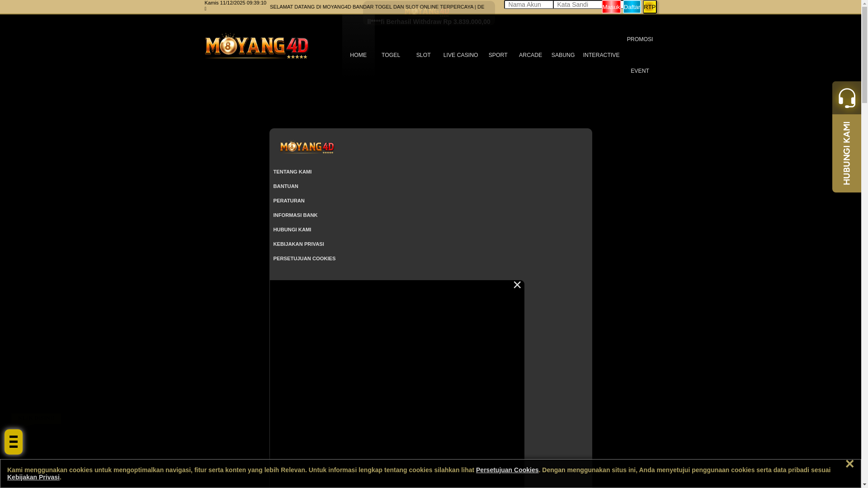
Task: Open the KEBIJAKAN PRIVASI footer link
Action: [x=298, y=244]
